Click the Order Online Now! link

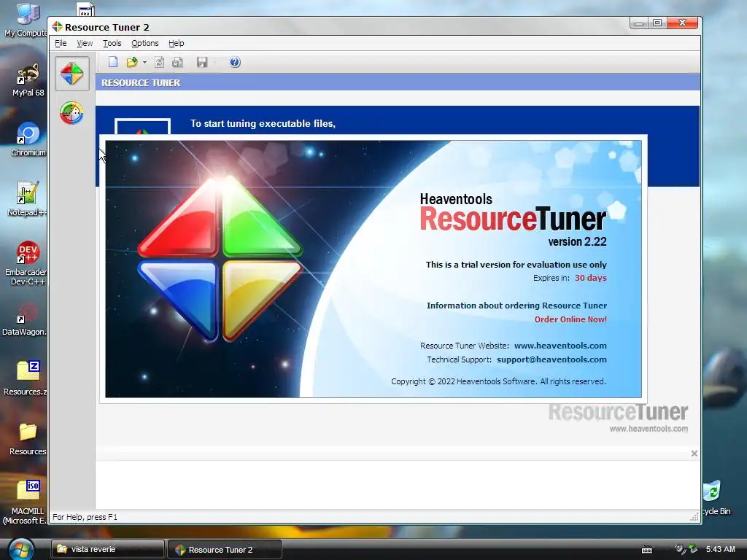tap(570, 319)
